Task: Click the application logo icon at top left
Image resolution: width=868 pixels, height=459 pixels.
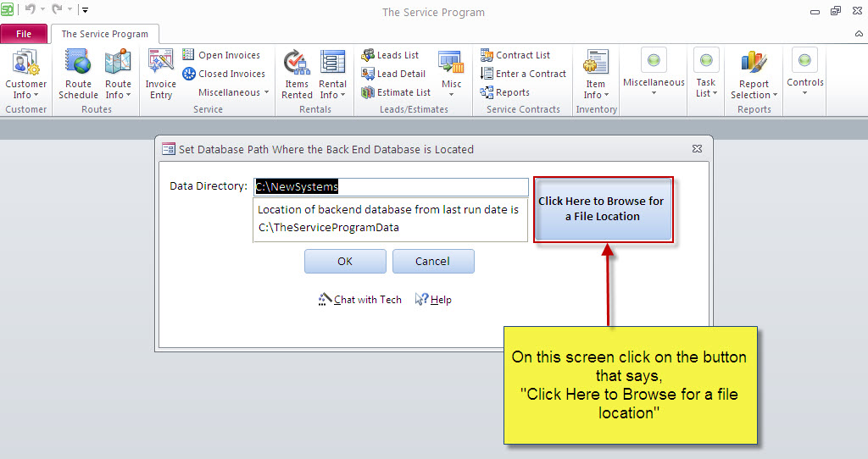Action: point(7,8)
